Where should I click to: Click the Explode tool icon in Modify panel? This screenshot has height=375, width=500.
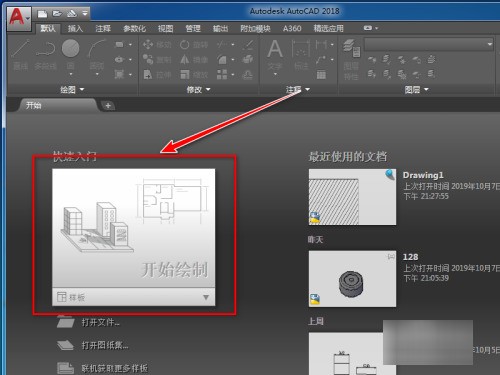pos(248,60)
